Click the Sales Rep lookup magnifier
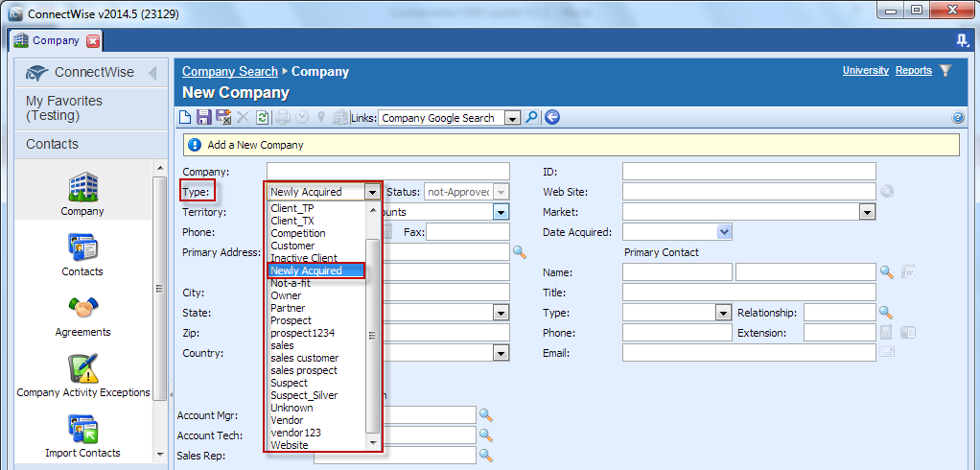Viewport: 980px width, 470px height. 486,455
